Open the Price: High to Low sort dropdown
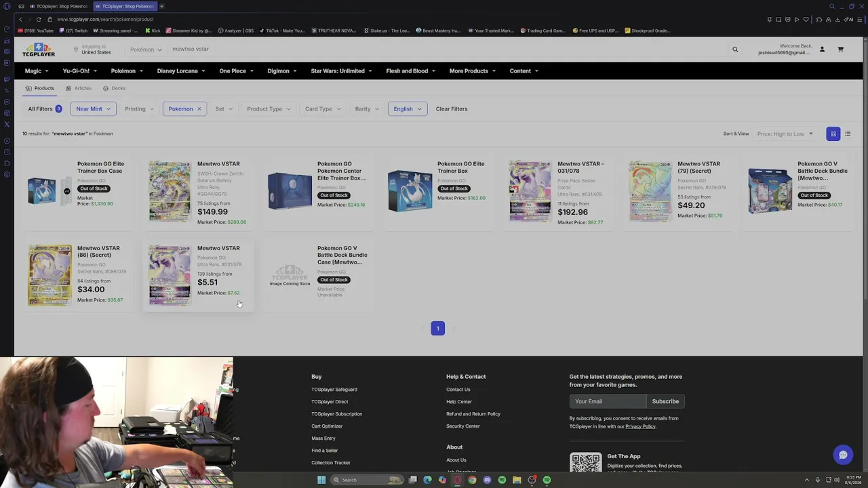Viewport: 868px width, 488px height. (785, 134)
